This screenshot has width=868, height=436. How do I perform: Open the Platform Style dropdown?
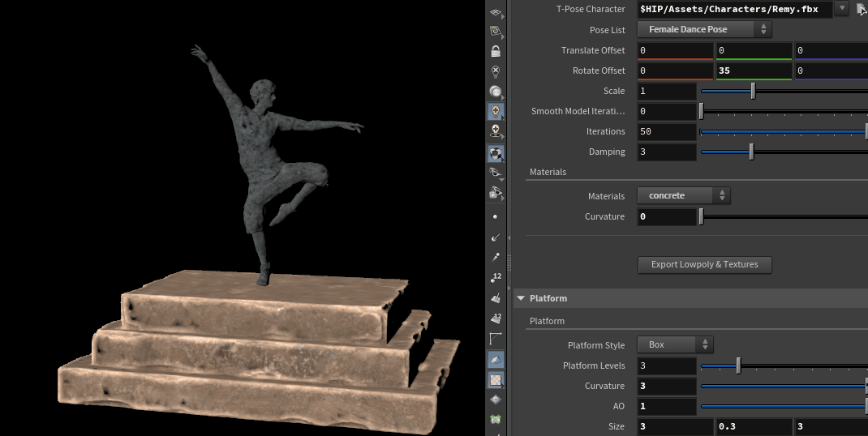pos(675,344)
